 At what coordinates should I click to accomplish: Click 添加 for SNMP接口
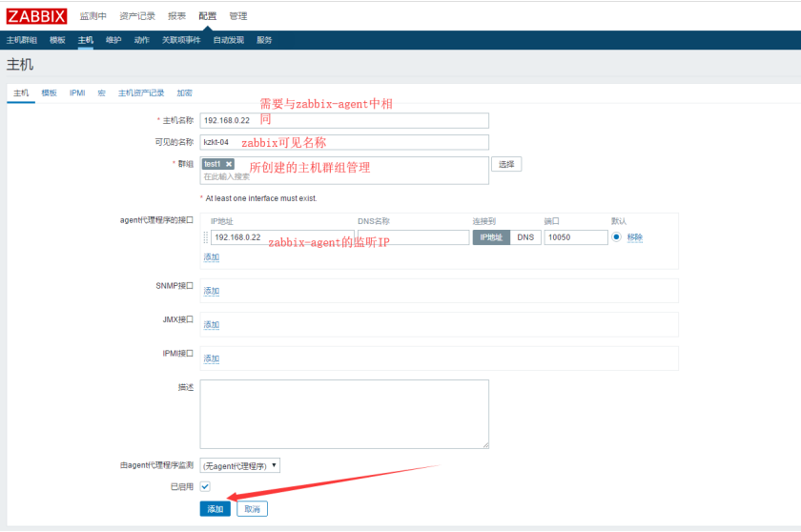[x=212, y=291]
